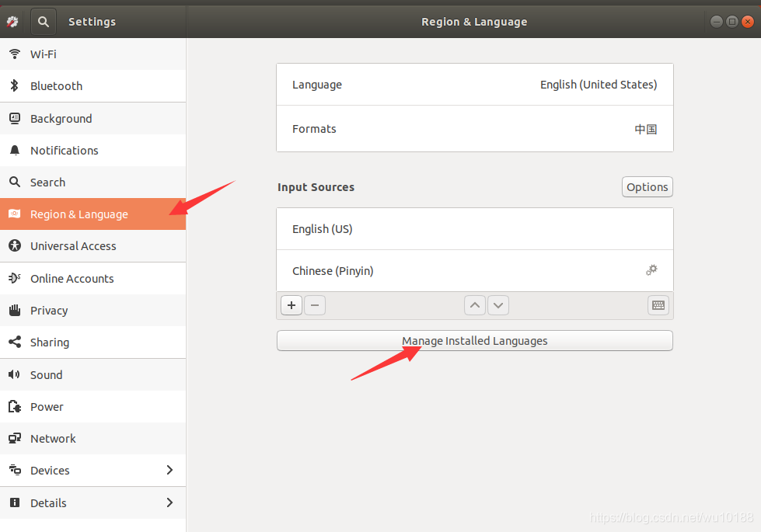Expand the Details submenu chevron
Screen dimensions: 761x532
[x=169, y=502]
